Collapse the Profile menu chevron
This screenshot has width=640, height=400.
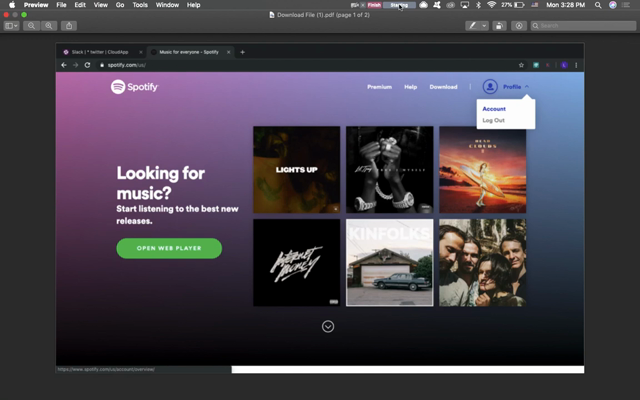pyautogui.click(x=527, y=87)
